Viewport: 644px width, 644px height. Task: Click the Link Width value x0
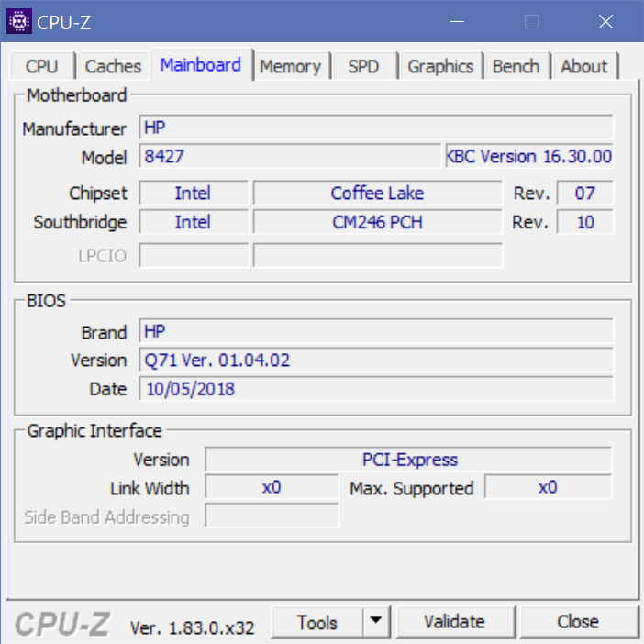pyautogui.click(x=272, y=487)
